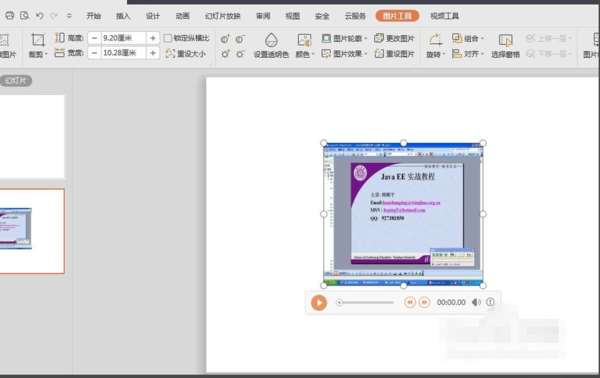The image size is (600, 378).
Task: Click the Reset Size (重设大小) icon
Action: [x=170, y=54]
